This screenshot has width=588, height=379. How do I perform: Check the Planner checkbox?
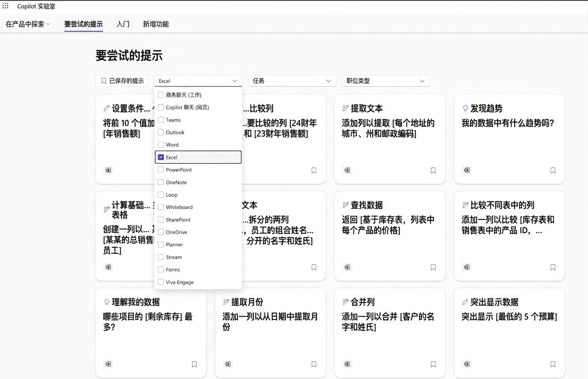click(161, 245)
